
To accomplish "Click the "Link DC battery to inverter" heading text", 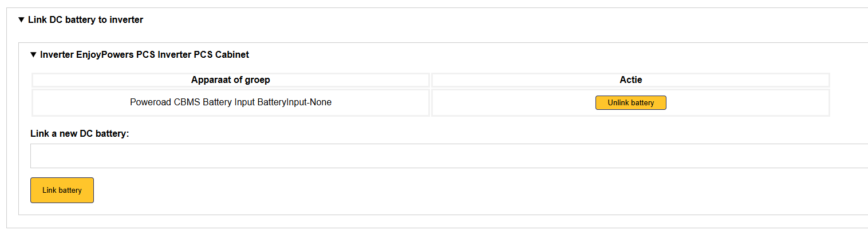I will tap(85, 20).
